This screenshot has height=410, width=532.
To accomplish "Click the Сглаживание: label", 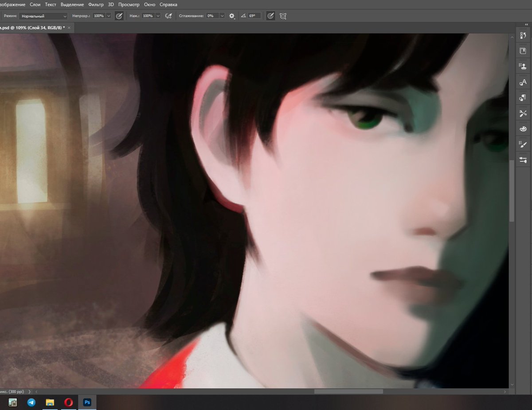I will [x=192, y=16].
